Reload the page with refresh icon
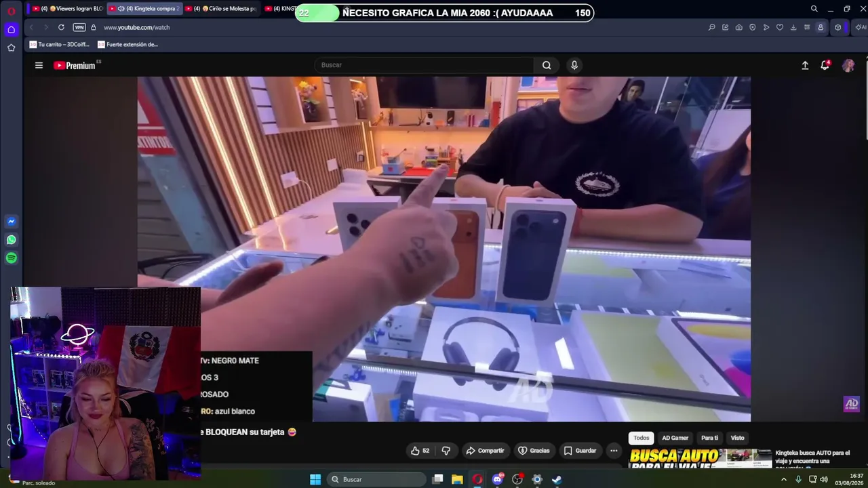 pyautogui.click(x=61, y=27)
